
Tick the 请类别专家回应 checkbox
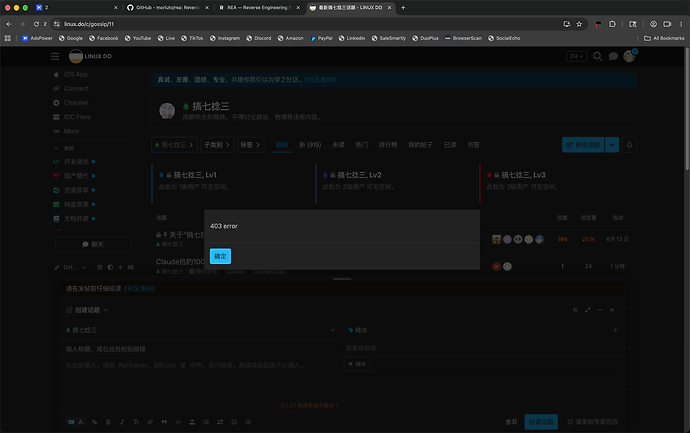tap(570, 422)
